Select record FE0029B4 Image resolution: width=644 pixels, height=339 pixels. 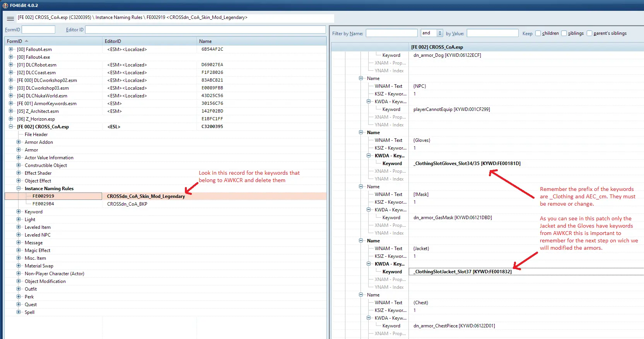[43, 204]
